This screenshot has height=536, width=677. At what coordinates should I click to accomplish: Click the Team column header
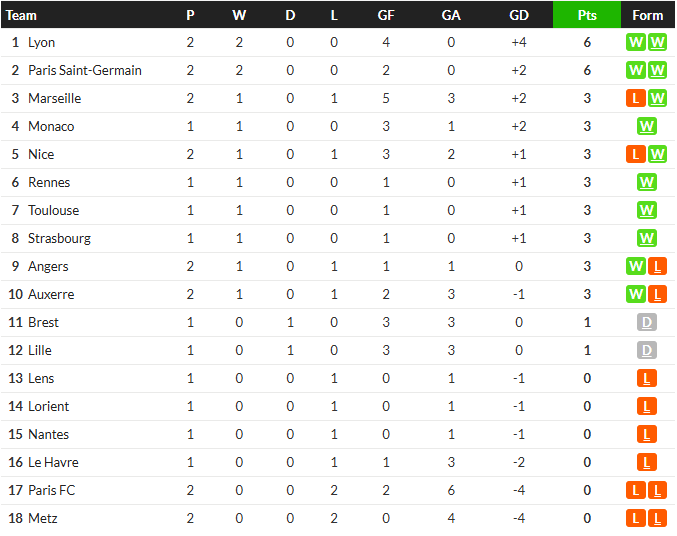pos(21,16)
